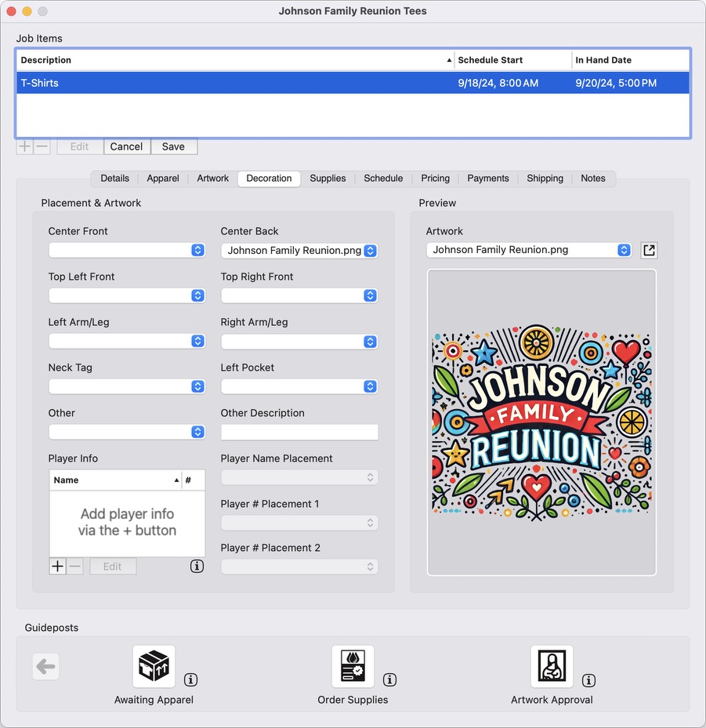This screenshot has width=706, height=728.
Task: Open the Artwork Approval guidepost icon
Action: pyautogui.click(x=552, y=667)
